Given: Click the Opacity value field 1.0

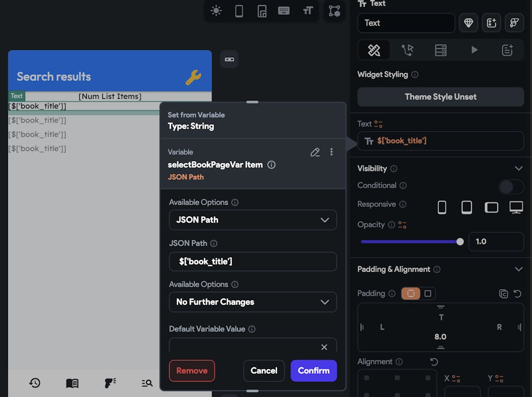Looking at the screenshot, I should coord(496,242).
